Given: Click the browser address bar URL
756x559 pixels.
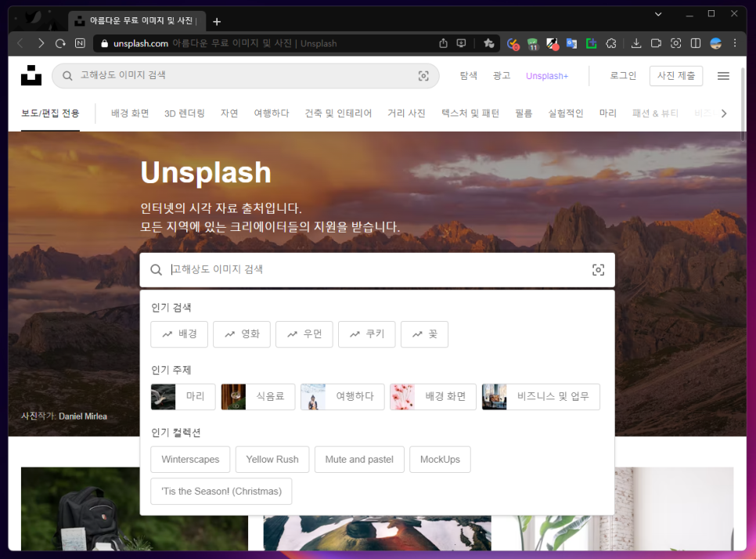Looking at the screenshot, I should (x=141, y=43).
